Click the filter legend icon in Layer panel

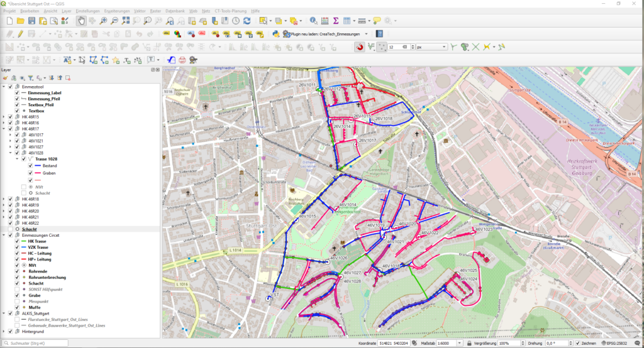click(x=30, y=78)
